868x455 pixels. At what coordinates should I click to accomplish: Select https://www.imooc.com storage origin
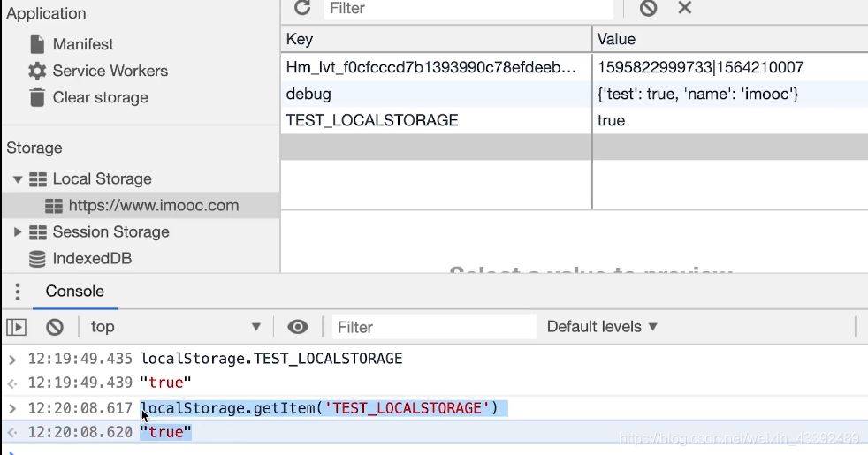click(x=154, y=205)
